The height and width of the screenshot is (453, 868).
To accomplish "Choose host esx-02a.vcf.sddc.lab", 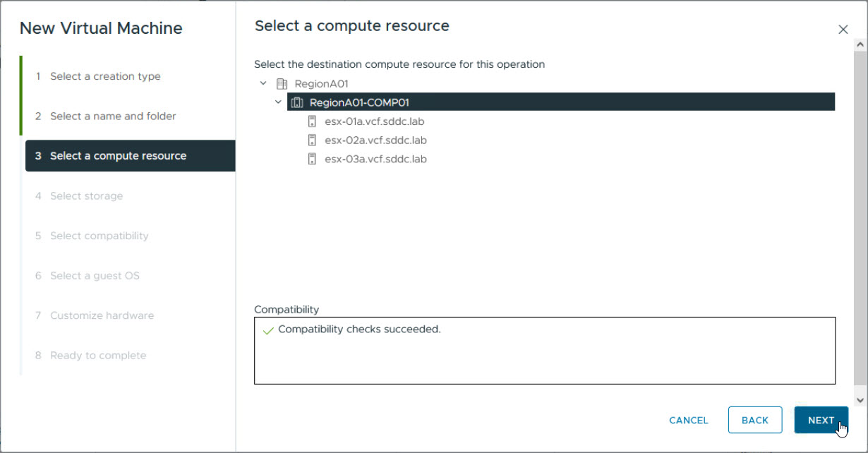I will (x=375, y=140).
